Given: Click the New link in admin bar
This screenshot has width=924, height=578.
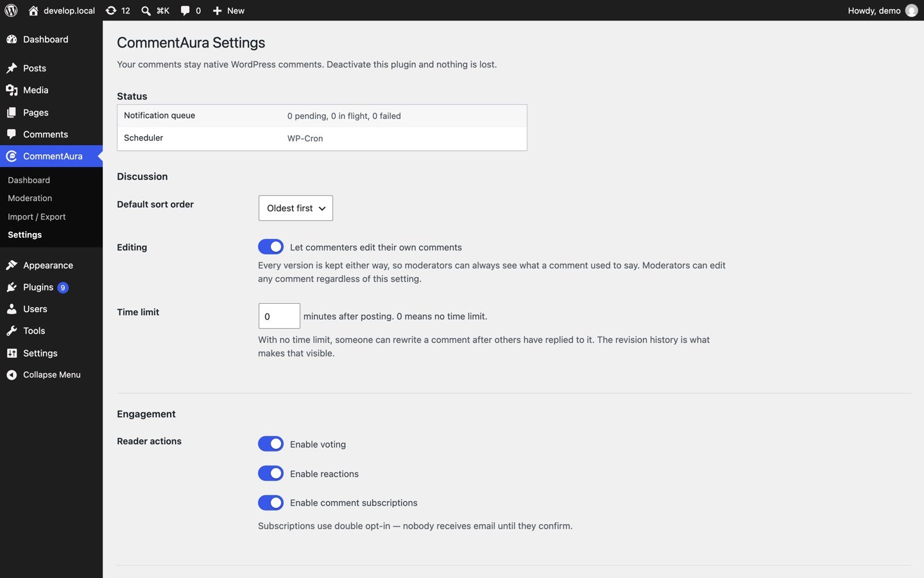Looking at the screenshot, I should pyautogui.click(x=235, y=10).
